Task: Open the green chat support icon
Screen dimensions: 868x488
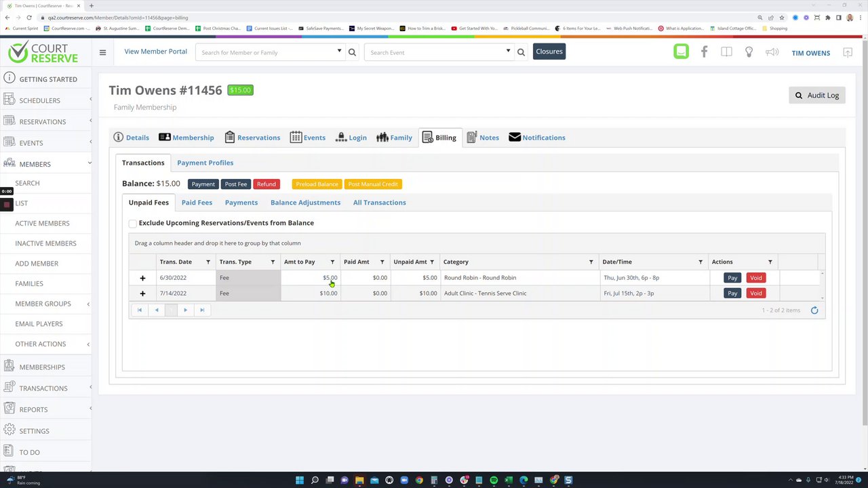Action: 681,52
